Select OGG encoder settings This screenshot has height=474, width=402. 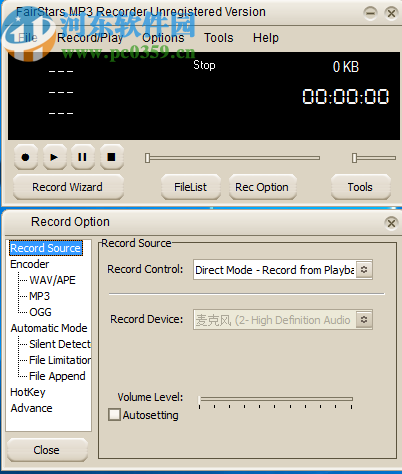pos(40,312)
